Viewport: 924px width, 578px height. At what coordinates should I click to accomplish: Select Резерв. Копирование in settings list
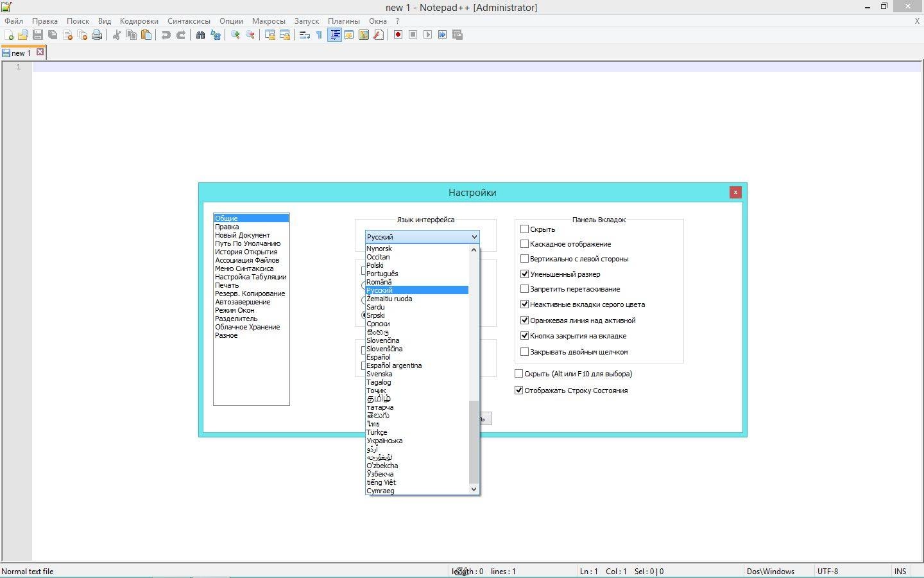coord(251,293)
